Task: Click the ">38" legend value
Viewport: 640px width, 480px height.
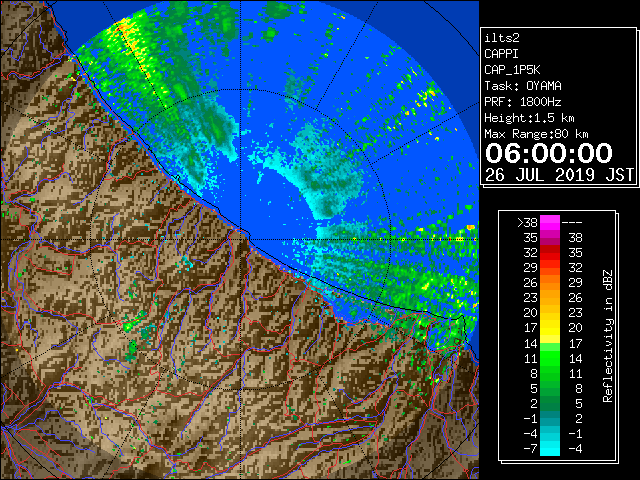Action: pos(527,223)
